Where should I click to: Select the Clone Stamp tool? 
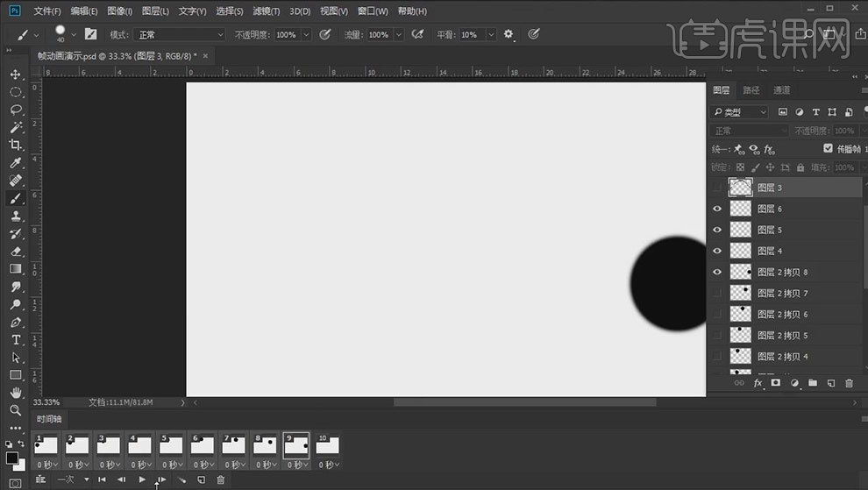[x=16, y=216]
